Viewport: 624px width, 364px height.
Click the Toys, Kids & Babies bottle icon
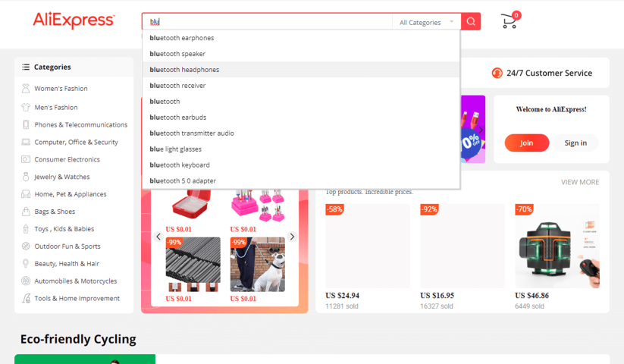coord(26,229)
